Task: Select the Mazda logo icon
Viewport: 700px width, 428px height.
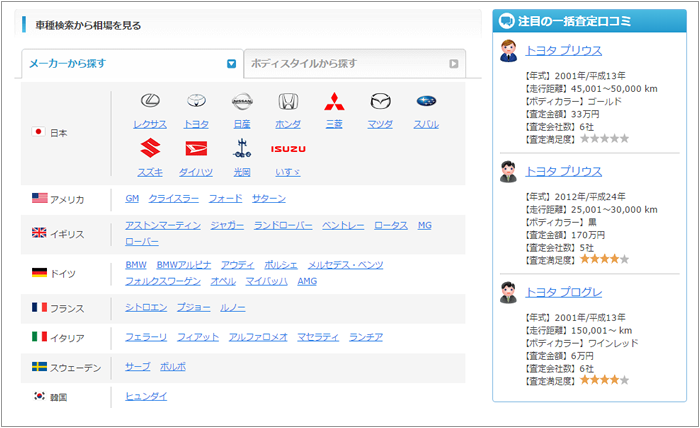Action: [x=380, y=102]
